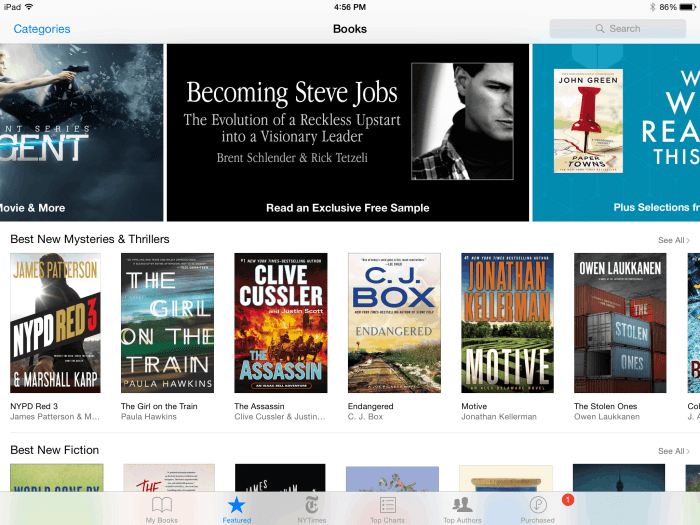
Task: See All Mysteries & Thrillers
Action: [x=674, y=240]
